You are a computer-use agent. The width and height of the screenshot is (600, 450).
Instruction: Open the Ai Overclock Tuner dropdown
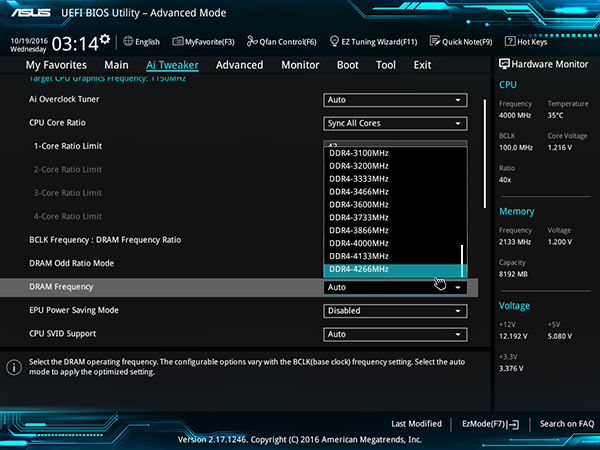pos(395,100)
